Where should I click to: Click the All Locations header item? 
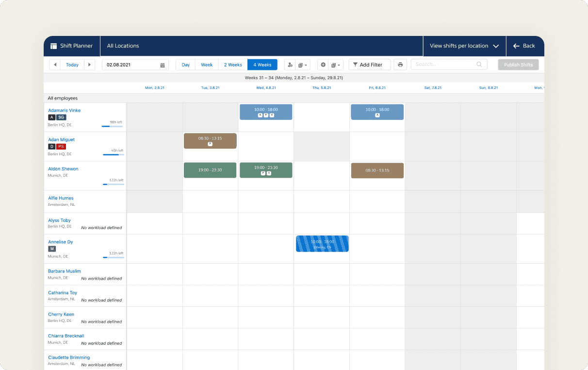click(123, 46)
